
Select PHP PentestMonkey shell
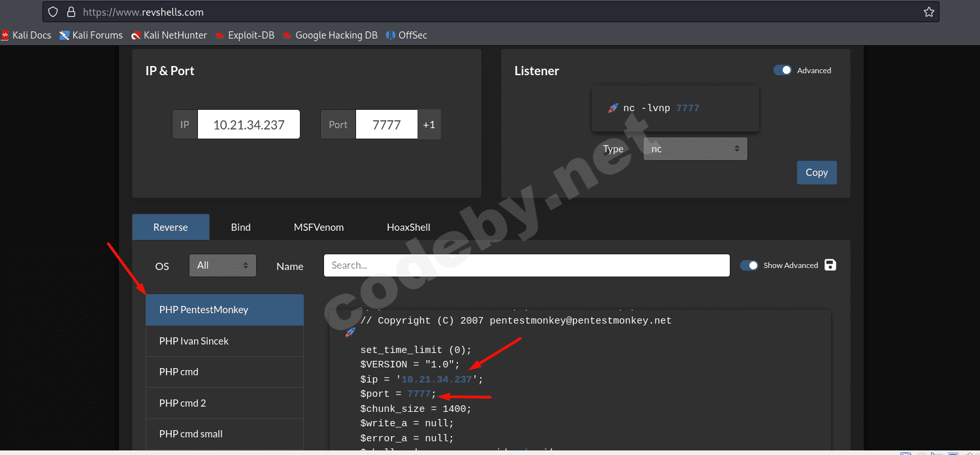pos(225,310)
